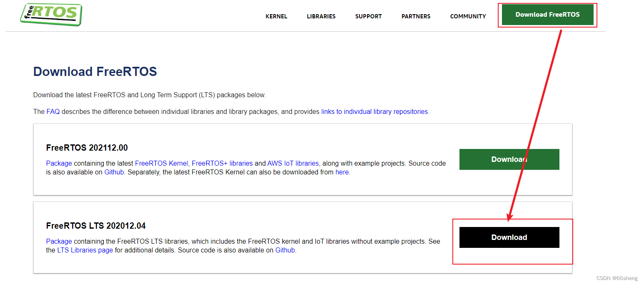Click the 'here' kernel download link

[x=342, y=172]
